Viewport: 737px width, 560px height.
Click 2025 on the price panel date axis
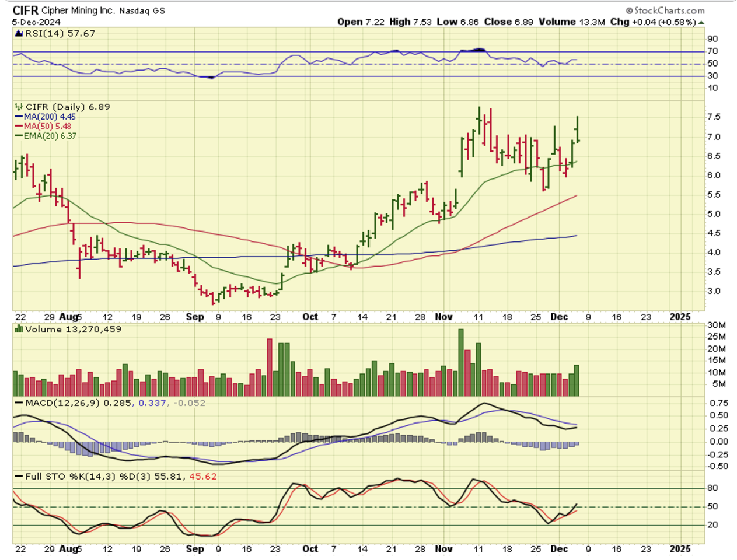click(x=680, y=317)
